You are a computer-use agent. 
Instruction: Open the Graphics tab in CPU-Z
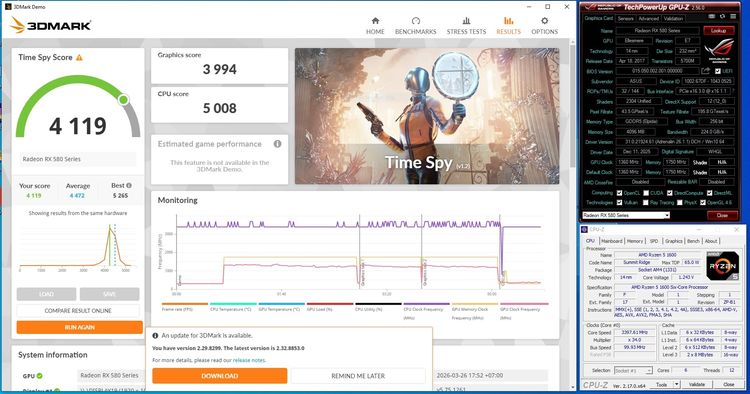[x=673, y=241]
